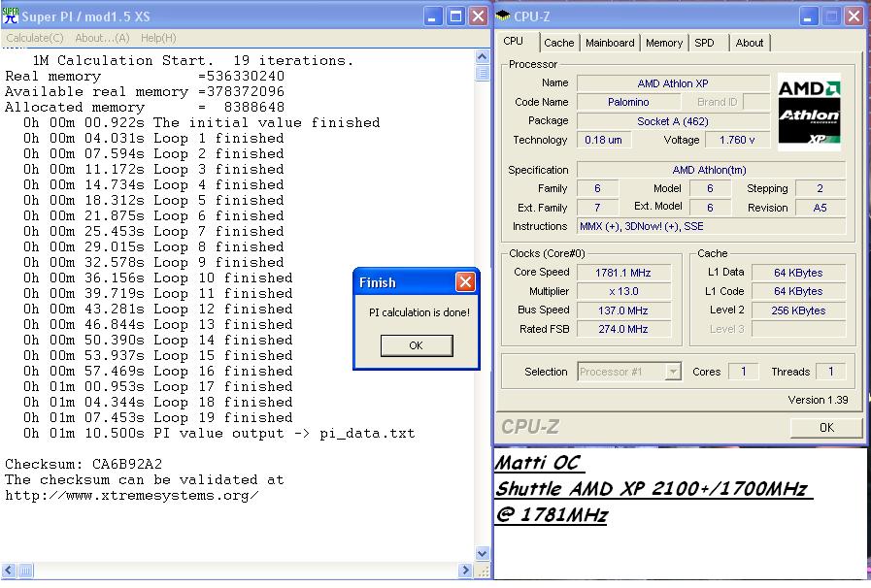Switch to the Mainboard tab

coord(610,43)
